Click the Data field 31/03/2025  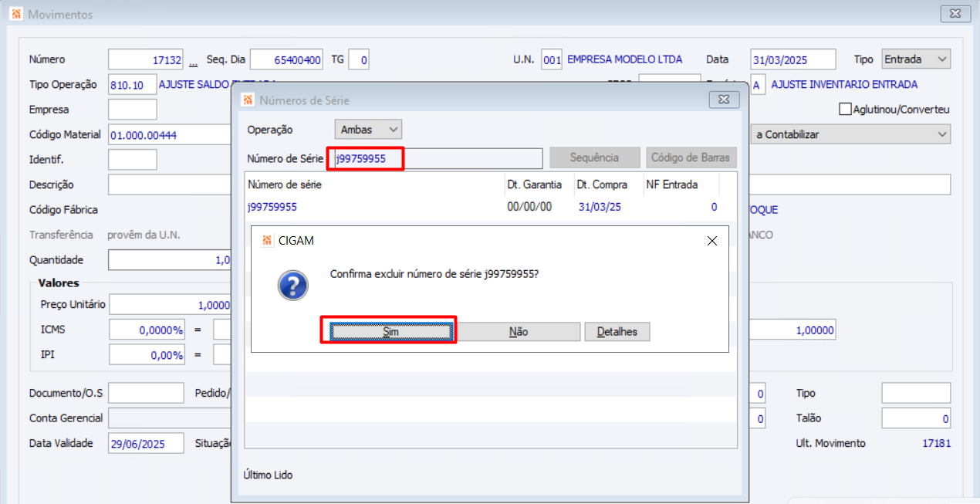(793, 59)
